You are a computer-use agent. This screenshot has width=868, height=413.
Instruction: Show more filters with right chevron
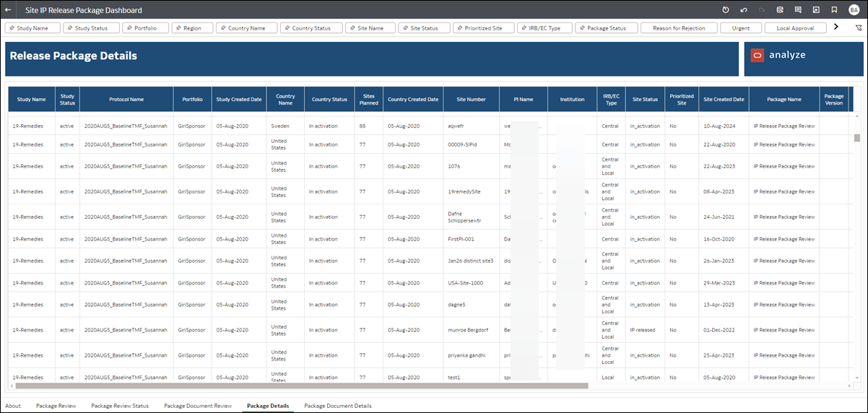tap(836, 27)
